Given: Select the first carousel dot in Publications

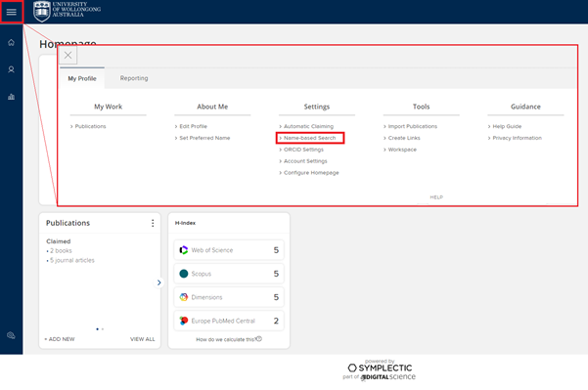Looking at the screenshot, I should pos(97,329).
